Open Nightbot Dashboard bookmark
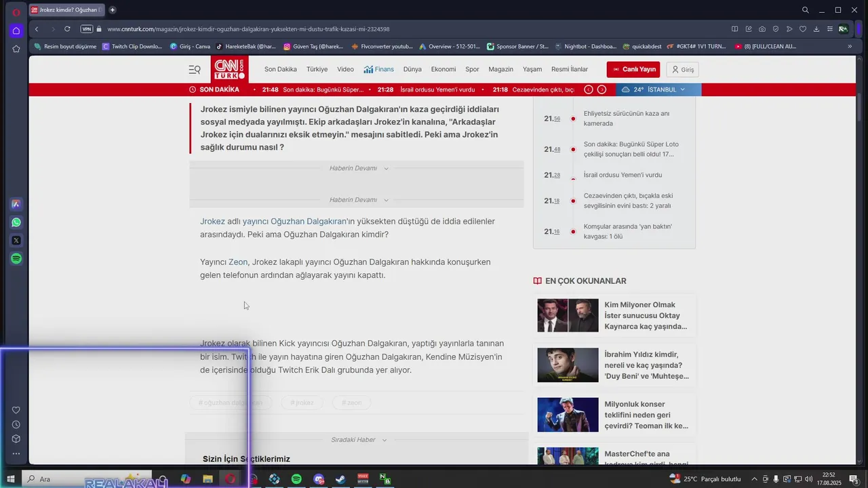The image size is (868, 488). [x=585, y=46]
